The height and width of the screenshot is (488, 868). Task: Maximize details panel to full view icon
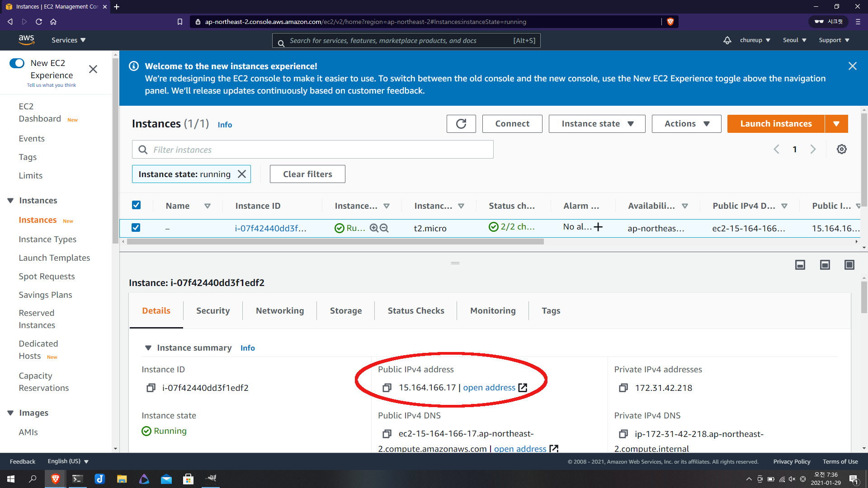point(849,265)
